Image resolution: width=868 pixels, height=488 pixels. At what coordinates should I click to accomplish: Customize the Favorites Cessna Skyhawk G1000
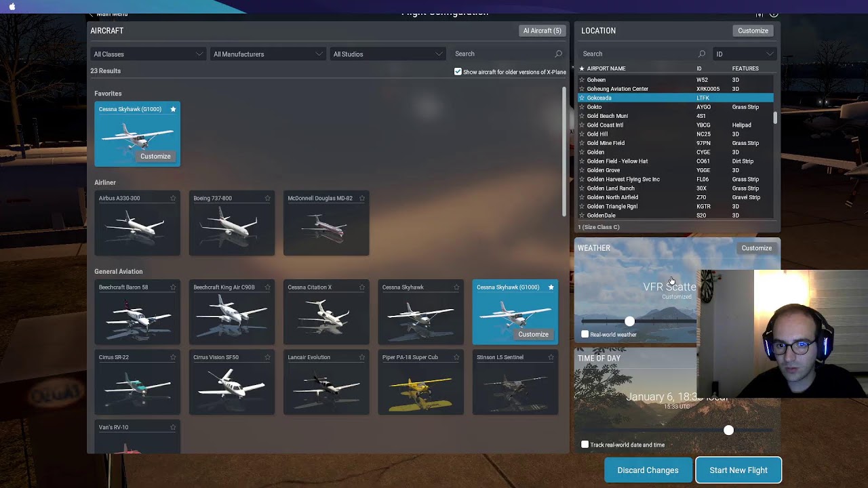point(155,157)
